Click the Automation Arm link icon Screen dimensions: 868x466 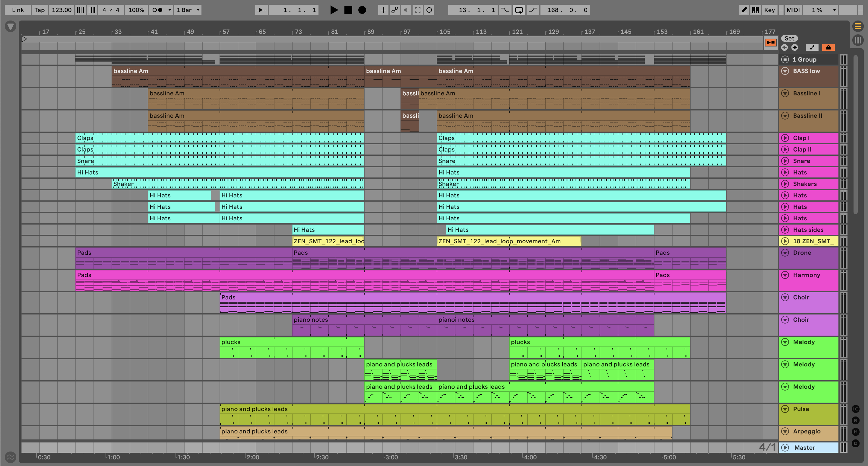[394, 10]
